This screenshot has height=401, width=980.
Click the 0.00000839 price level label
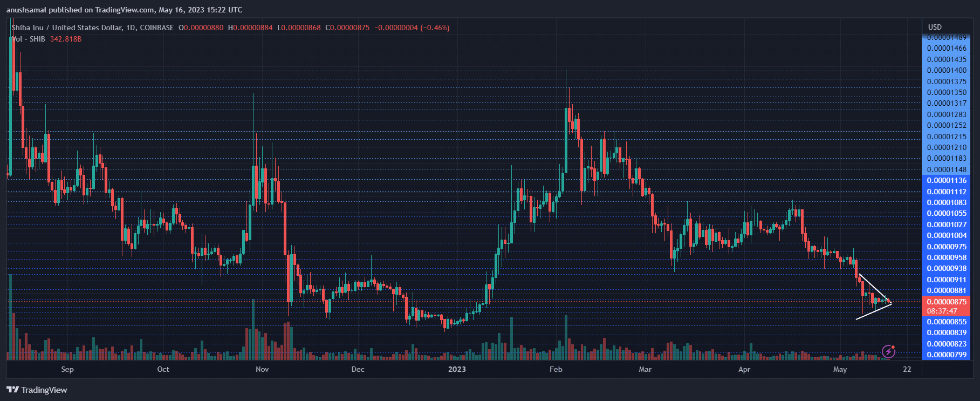947,332
